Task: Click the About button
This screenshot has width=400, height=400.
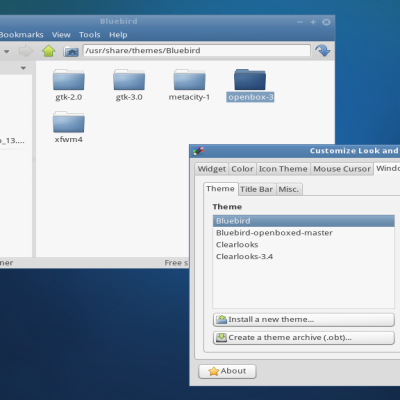Action: click(x=227, y=371)
